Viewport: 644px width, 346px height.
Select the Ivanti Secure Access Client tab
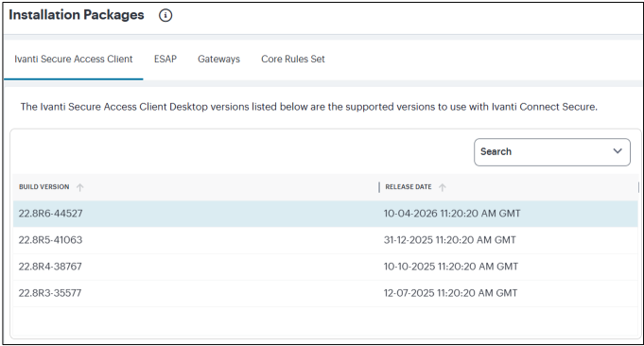[x=74, y=60]
